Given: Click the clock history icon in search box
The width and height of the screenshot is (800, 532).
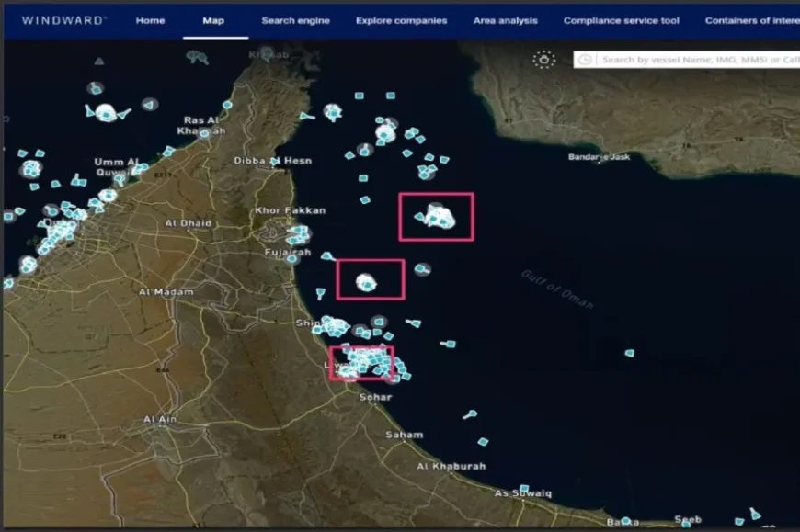Looking at the screenshot, I should coord(586,60).
